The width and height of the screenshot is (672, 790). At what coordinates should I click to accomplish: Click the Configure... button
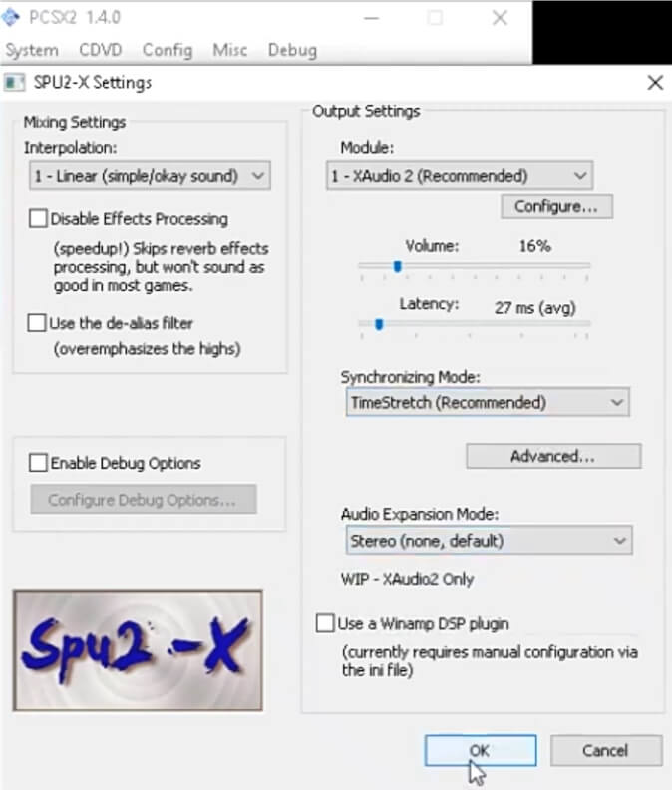[556, 206]
